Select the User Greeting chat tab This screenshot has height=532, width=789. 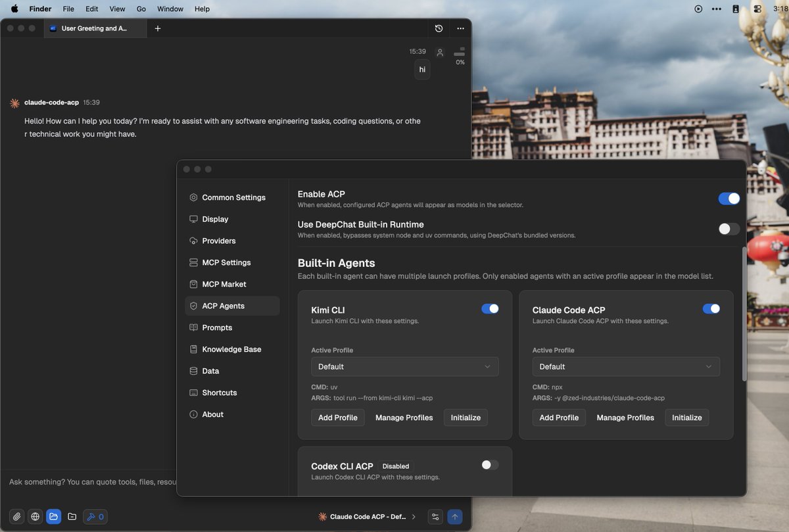[94, 28]
